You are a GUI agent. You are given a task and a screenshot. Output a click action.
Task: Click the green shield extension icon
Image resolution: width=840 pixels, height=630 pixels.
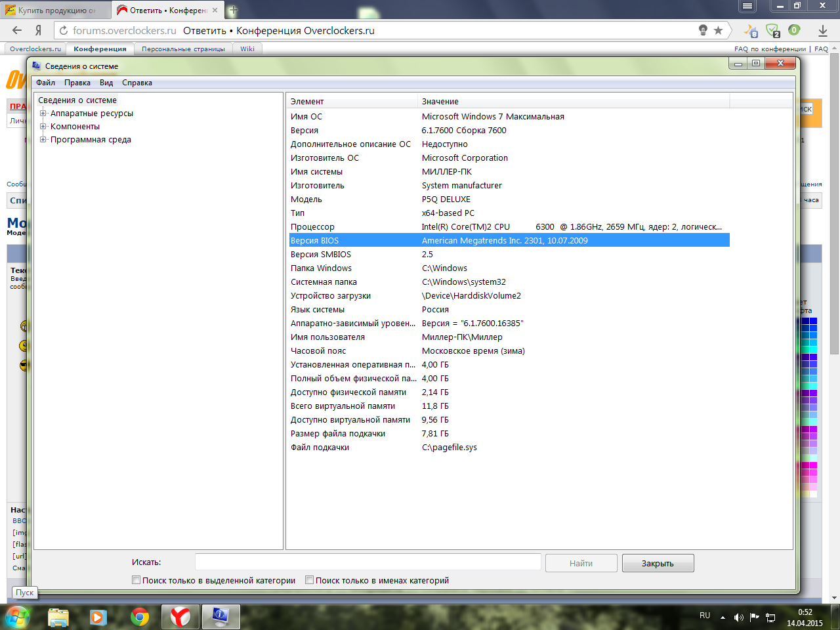click(773, 30)
